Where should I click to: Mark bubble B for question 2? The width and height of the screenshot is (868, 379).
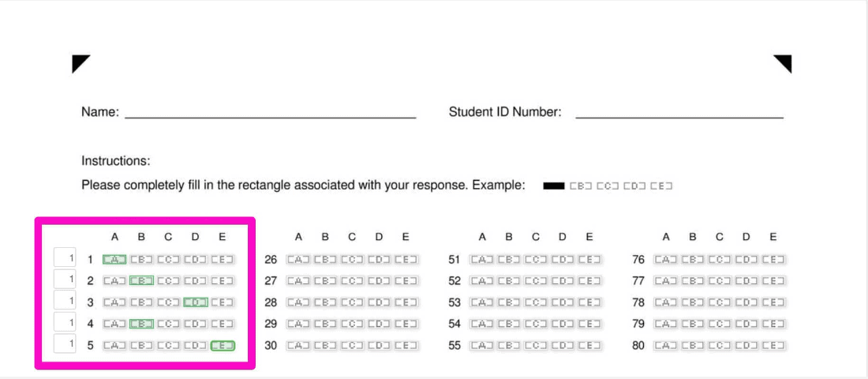(141, 280)
